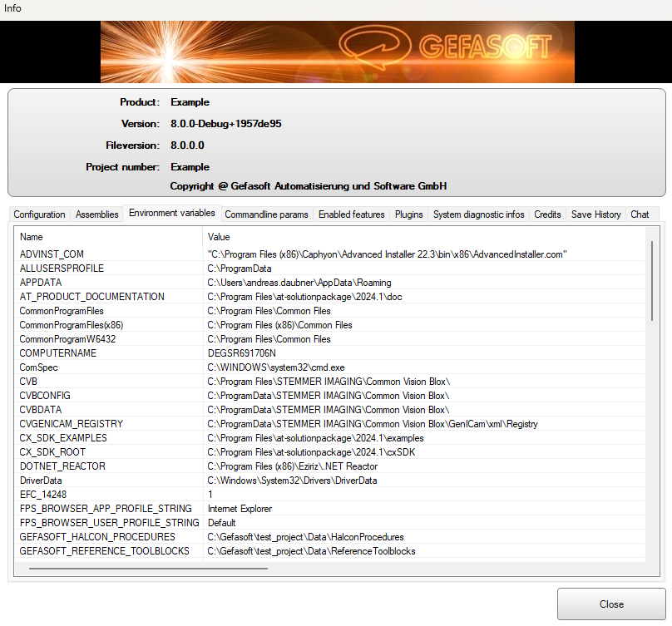Click the AppData\Roaming path value
The width and height of the screenshot is (672, 626).
pyautogui.click(x=299, y=283)
